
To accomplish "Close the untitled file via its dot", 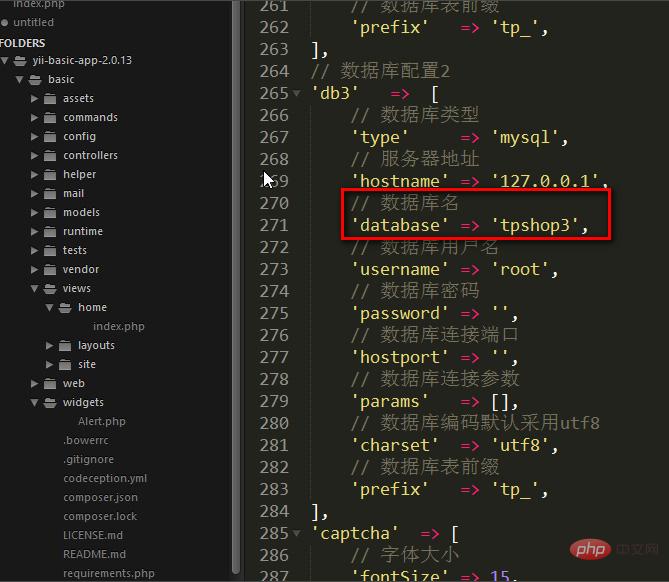I will coord(6,22).
